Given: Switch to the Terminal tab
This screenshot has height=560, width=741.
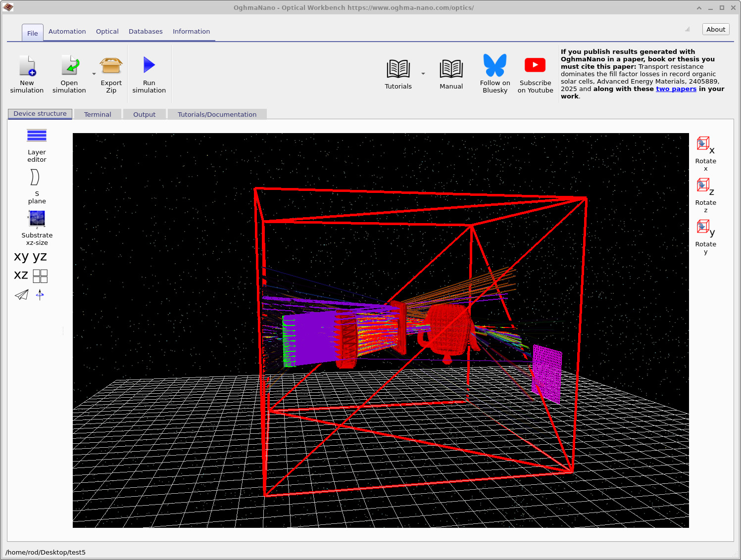Looking at the screenshot, I should (x=98, y=114).
